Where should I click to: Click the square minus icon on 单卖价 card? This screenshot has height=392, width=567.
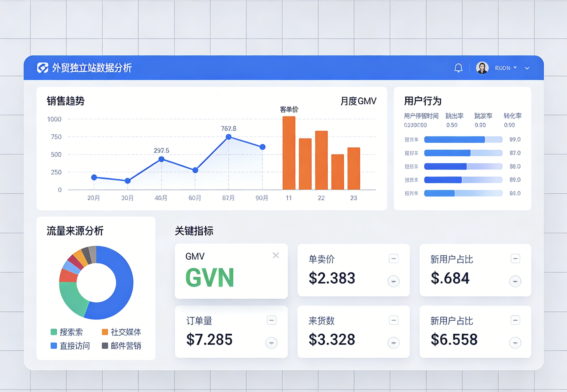(394, 259)
